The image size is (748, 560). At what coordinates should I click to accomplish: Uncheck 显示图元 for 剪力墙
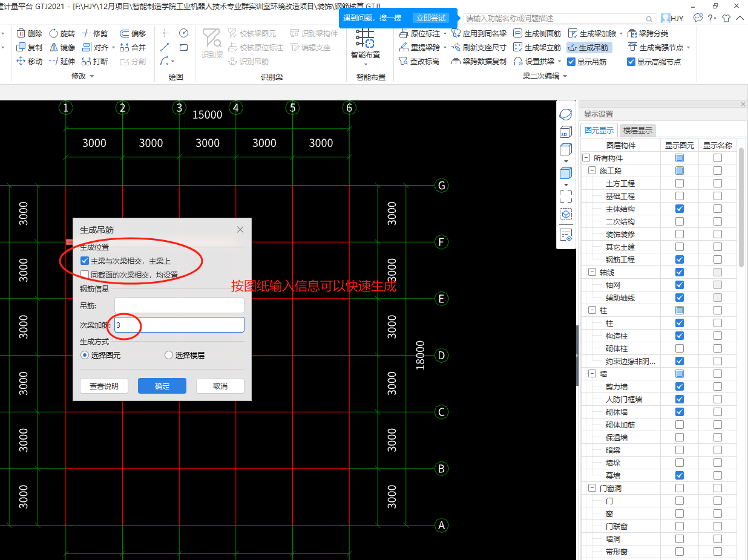[x=680, y=386]
